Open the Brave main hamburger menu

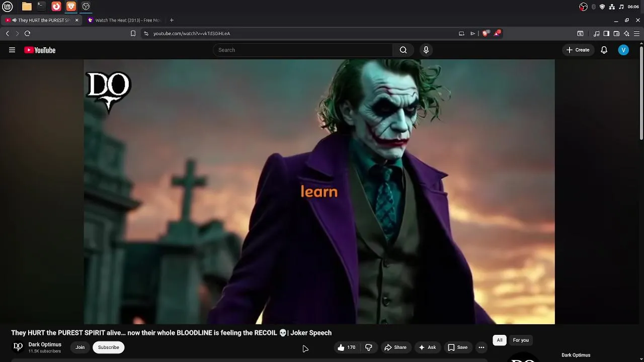click(x=636, y=33)
